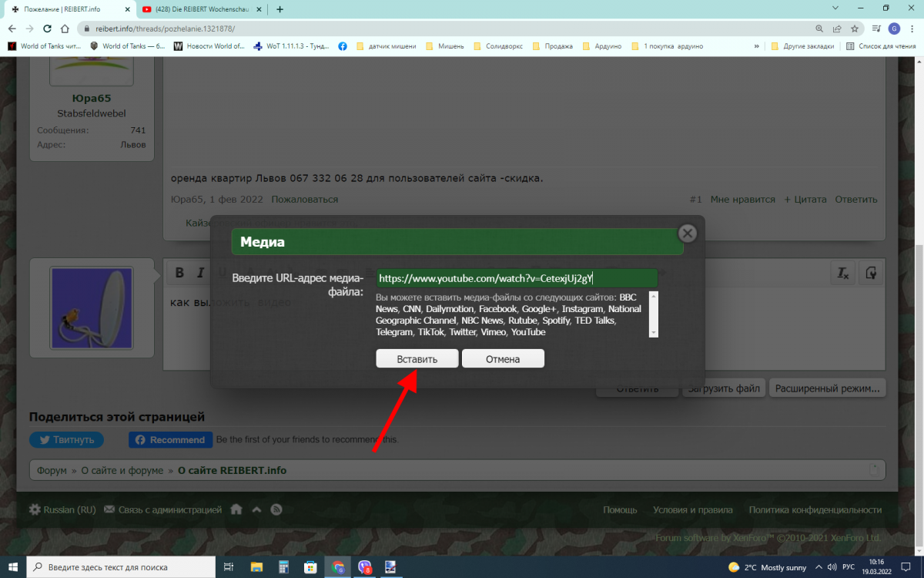
Task: Click the address bar showing reibert.info URL
Action: click(x=447, y=29)
